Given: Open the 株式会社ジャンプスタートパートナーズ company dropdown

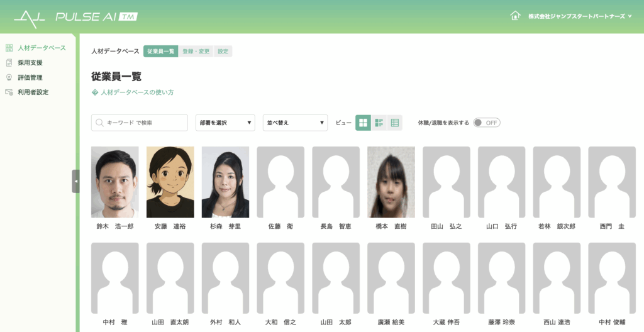Looking at the screenshot, I should [580, 16].
